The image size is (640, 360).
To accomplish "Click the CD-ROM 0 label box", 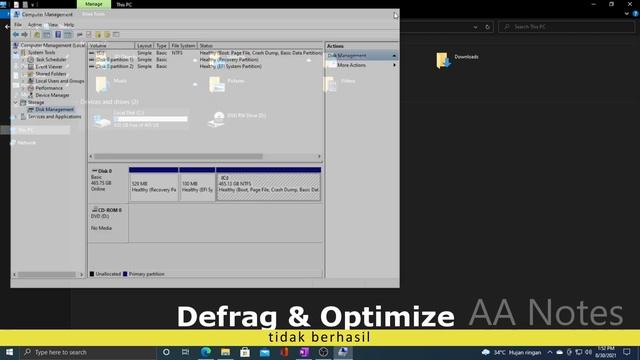I will tap(108, 224).
